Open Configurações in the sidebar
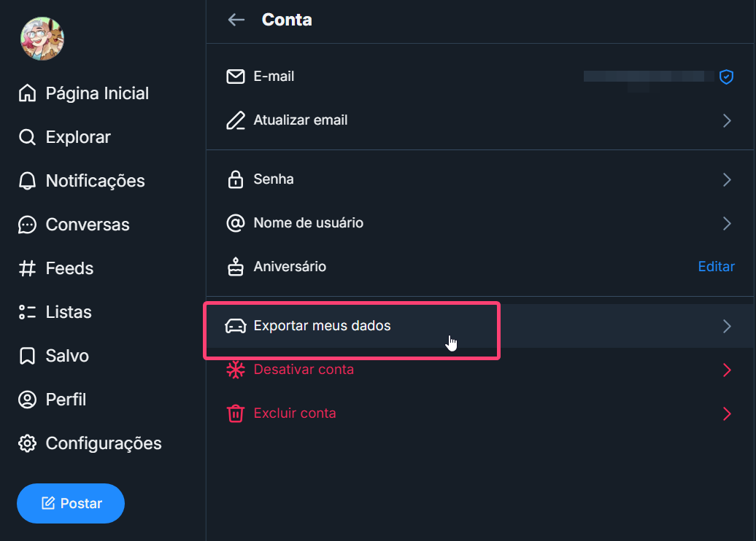Image resolution: width=756 pixels, height=541 pixels. click(x=103, y=443)
